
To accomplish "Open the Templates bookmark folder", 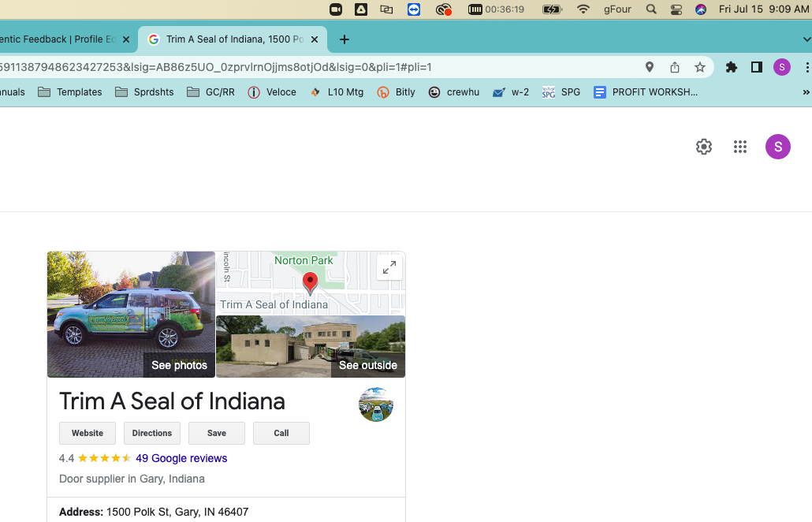I will click(x=70, y=92).
